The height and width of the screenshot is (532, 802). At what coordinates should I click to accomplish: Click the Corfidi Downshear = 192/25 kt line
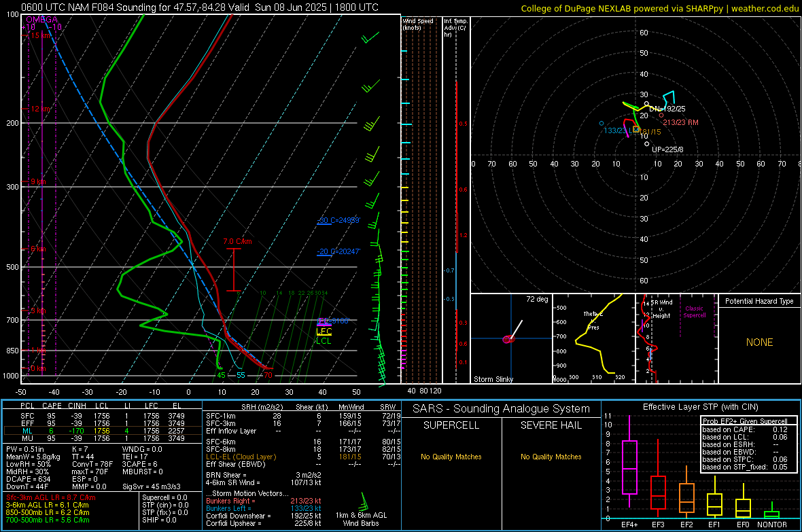coord(264,516)
